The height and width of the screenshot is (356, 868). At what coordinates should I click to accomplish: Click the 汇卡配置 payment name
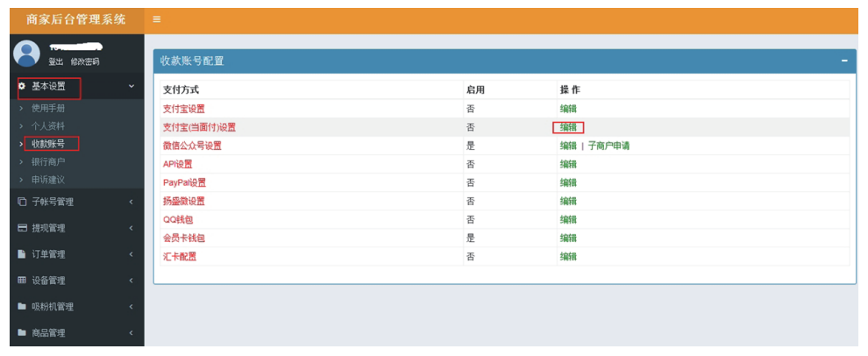point(180,256)
